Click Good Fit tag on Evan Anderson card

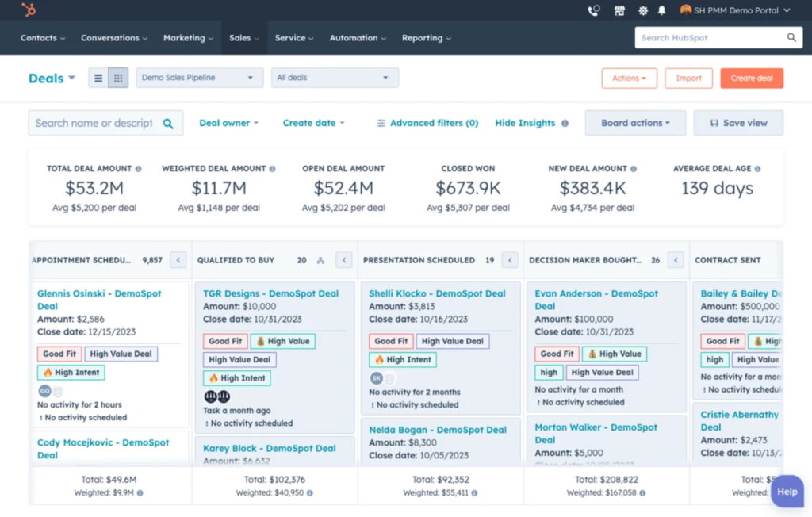[x=557, y=354]
